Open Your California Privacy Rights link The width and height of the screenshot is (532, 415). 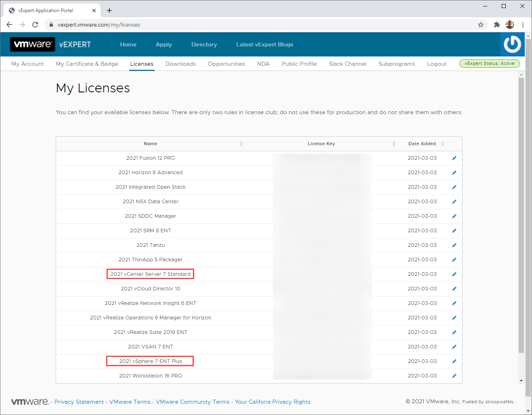(x=272, y=402)
